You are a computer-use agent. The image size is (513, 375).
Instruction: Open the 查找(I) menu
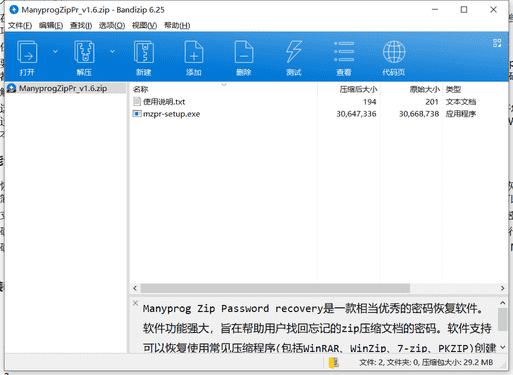tap(81, 25)
